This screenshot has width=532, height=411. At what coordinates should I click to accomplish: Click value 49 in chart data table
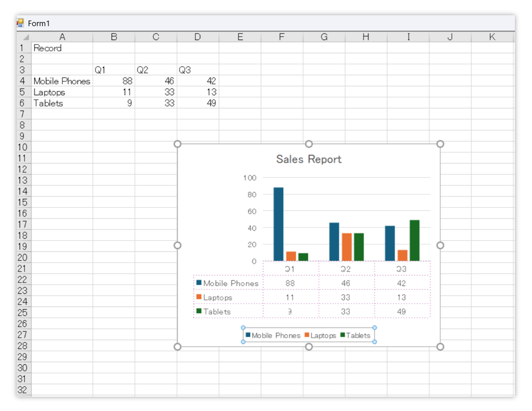coord(402,311)
